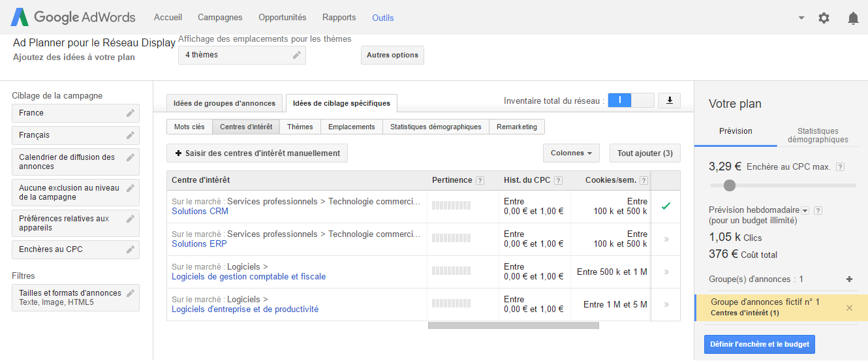Edit Français language pencil icon
Image resolution: width=868 pixels, height=363 pixels.
tap(131, 135)
